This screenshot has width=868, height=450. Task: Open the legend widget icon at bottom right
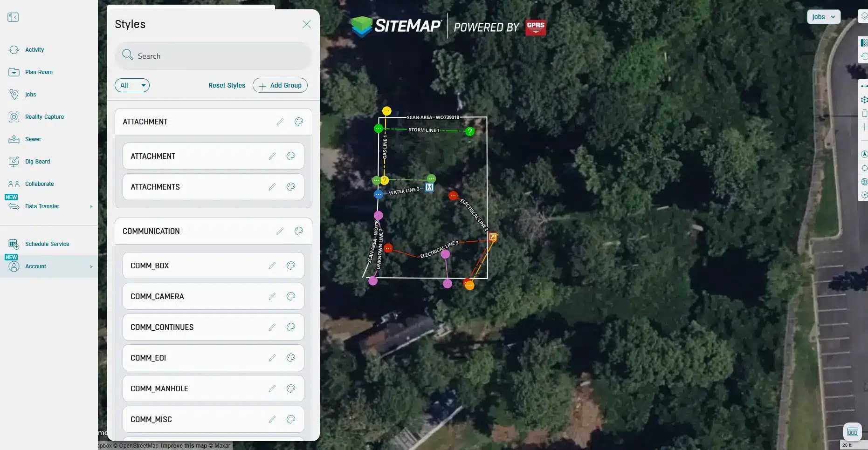pyautogui.click(x=853, y=431)
